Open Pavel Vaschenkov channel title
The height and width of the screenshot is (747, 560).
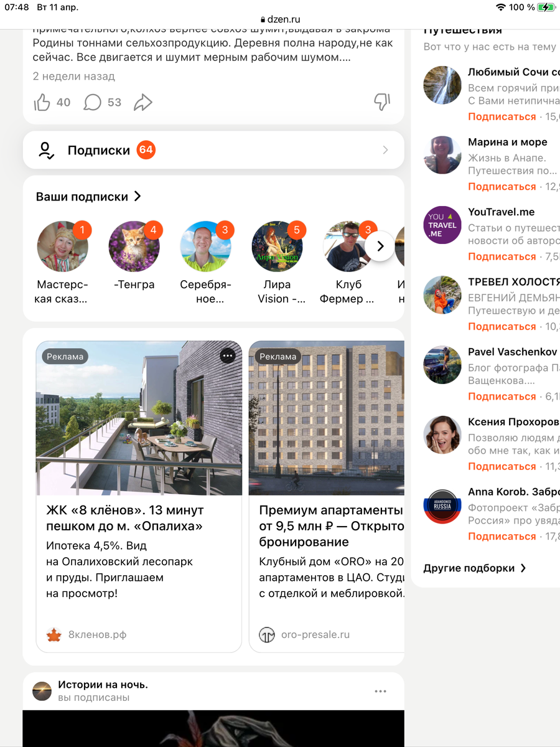(513, 352)
